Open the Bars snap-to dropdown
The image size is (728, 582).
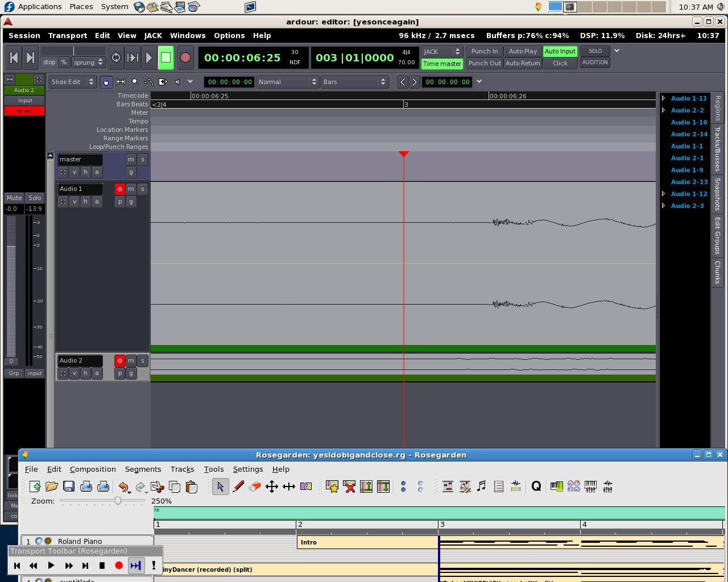354,82
